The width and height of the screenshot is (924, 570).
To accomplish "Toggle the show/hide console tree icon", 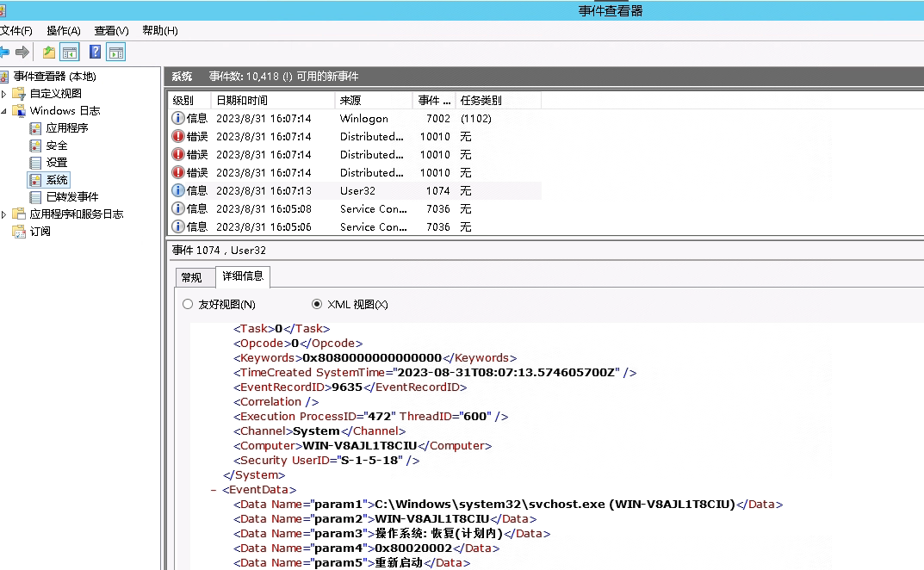I will point(70,53).
